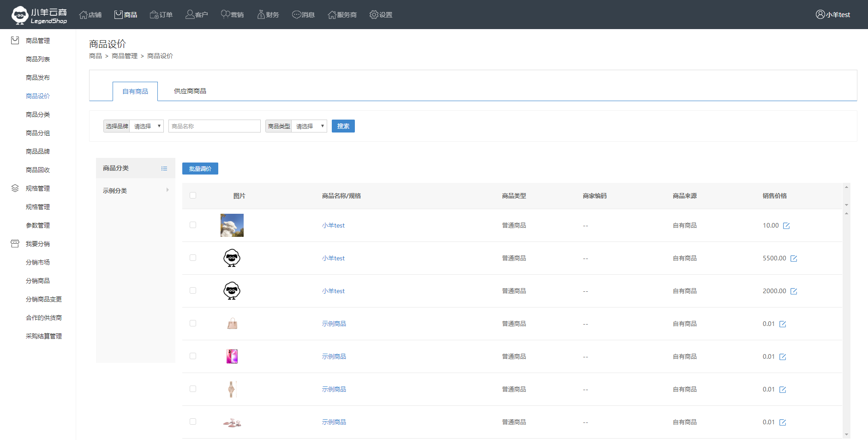
Task: Tick the checkbox for the handbag 示例商品 row
Action: pyautogui.click(x=193, y=323)
